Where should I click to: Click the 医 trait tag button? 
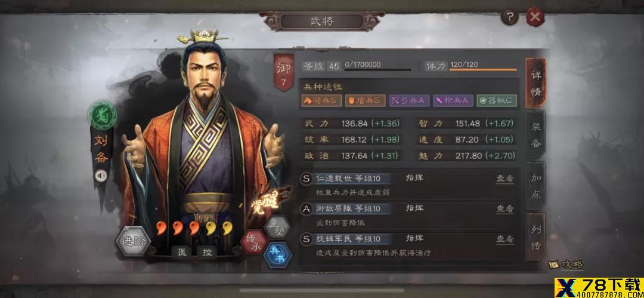click(x=182, y=252)
